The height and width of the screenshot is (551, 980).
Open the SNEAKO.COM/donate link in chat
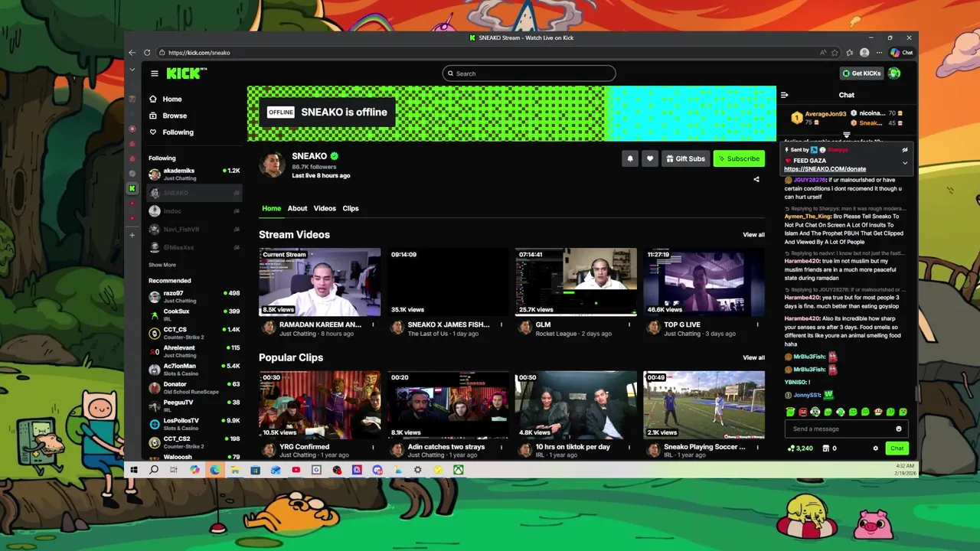coord(825,169)
